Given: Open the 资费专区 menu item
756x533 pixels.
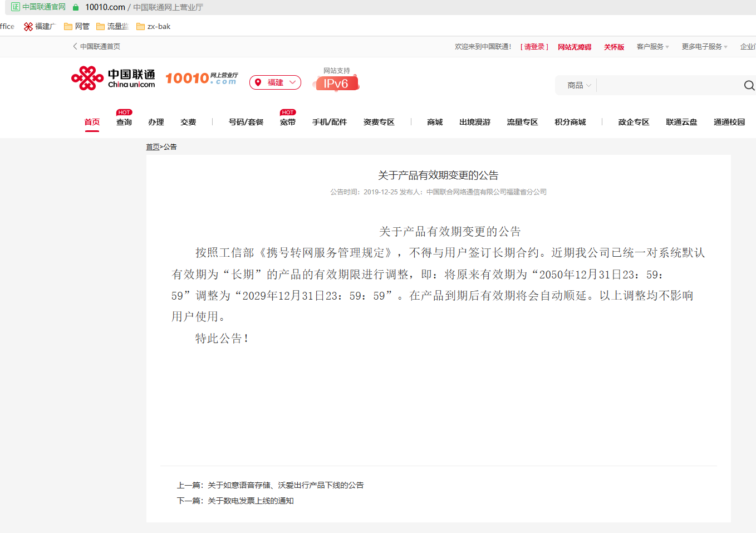Looking at the screenshot, I should tap(378, 121).
